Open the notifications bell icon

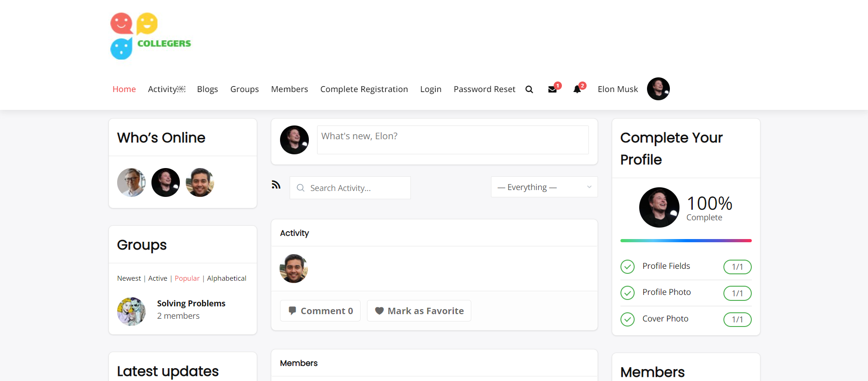coord(577,89)
